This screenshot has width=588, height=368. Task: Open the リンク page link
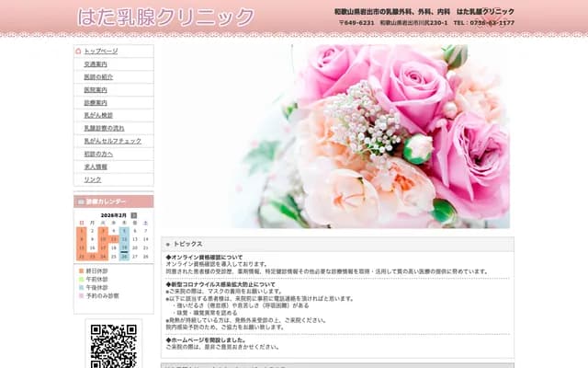(x=92, y=179)
